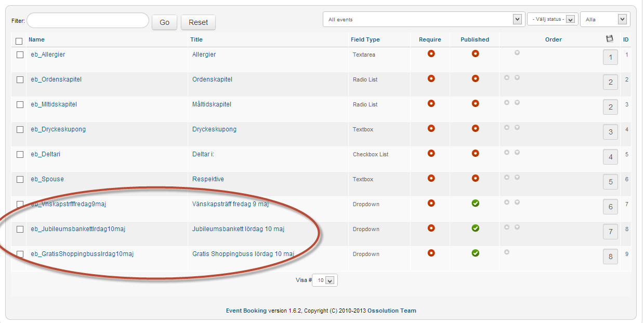The height and width of the screenshot is (323, 644).
Task: Tick the checkbox for eb_Jubileumsbankettlrdag10maj
Action: coord(20,230)
